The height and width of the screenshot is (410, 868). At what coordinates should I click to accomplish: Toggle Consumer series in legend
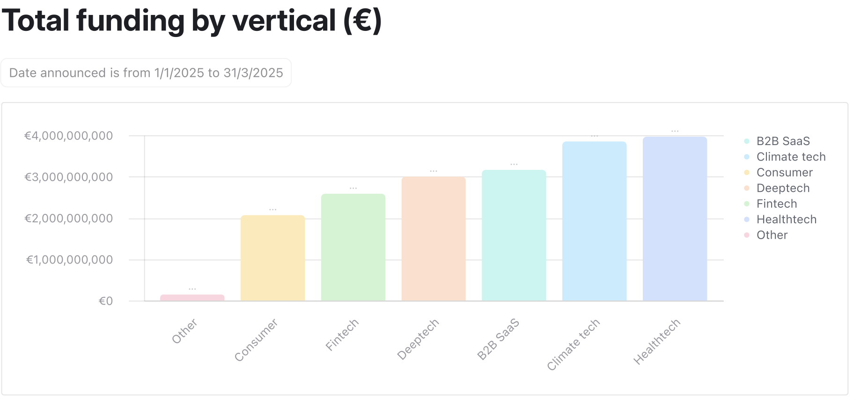(784, 173)
